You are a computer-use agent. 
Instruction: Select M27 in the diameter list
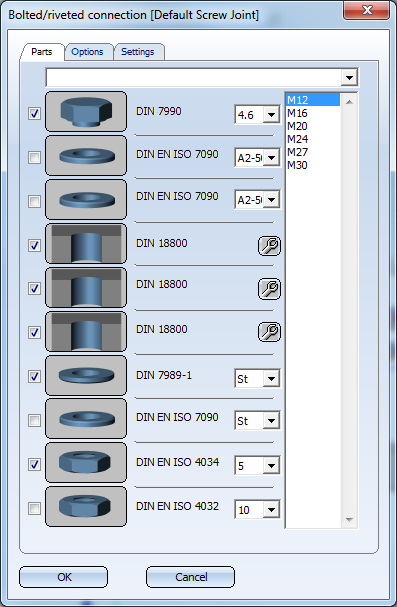313,152
